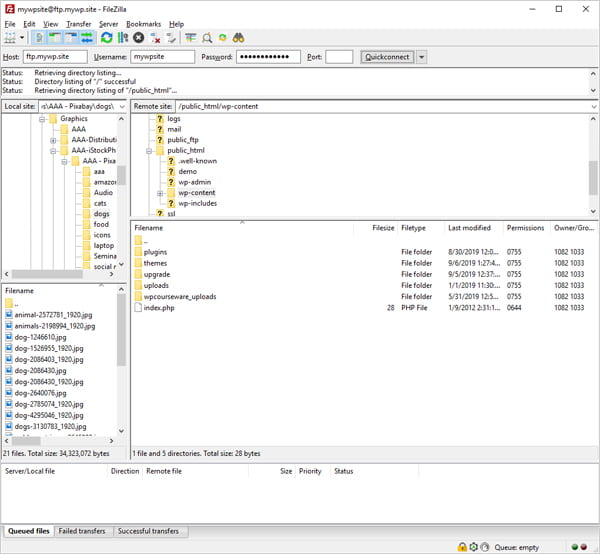Open the Server menu
The width and height of the screenshot is (600, 554).
pos(108,24)
